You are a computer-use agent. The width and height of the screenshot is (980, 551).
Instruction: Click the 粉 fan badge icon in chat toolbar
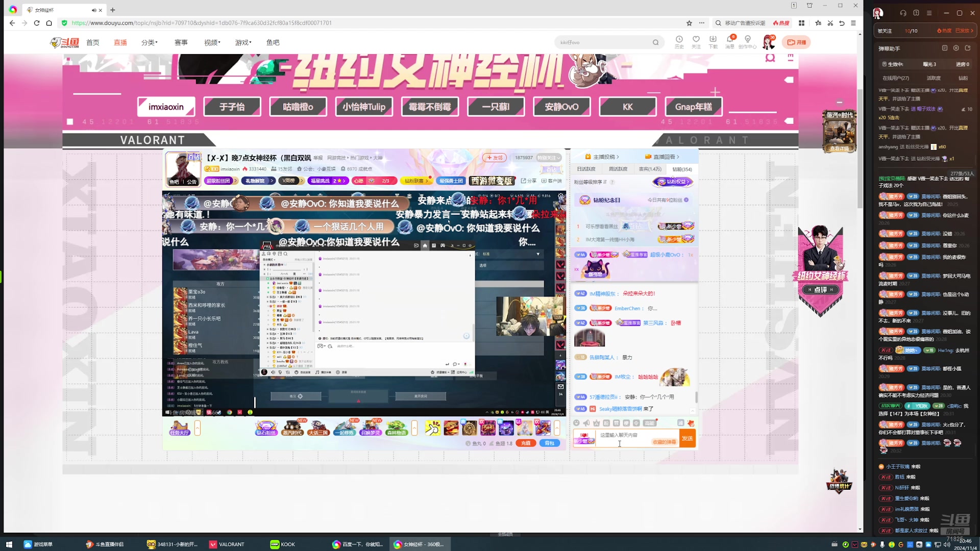tap(606, 423)
